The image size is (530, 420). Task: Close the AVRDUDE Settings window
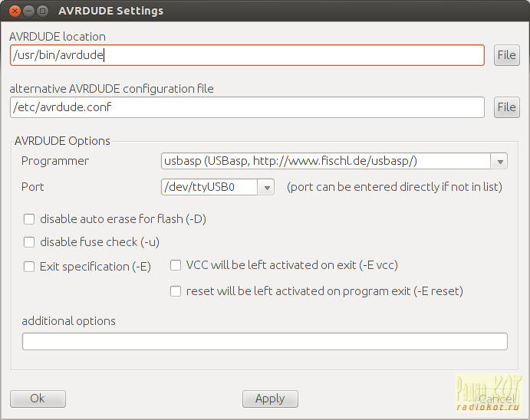14,11
